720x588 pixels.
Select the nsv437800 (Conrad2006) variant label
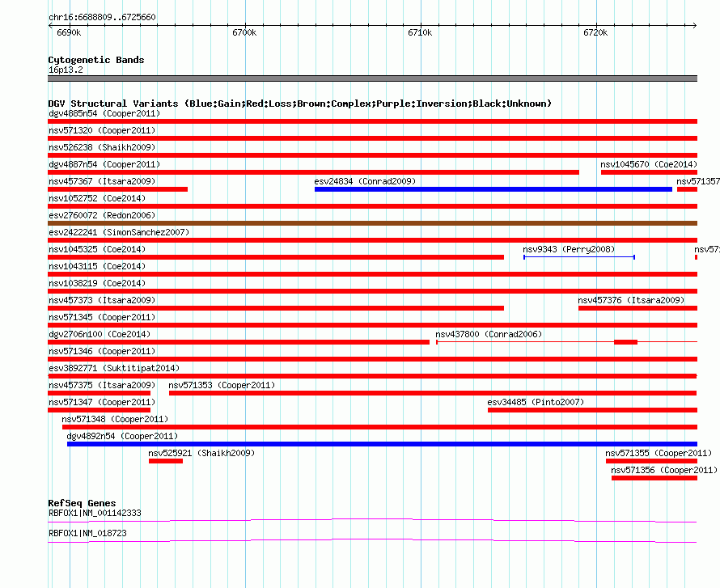489,335
